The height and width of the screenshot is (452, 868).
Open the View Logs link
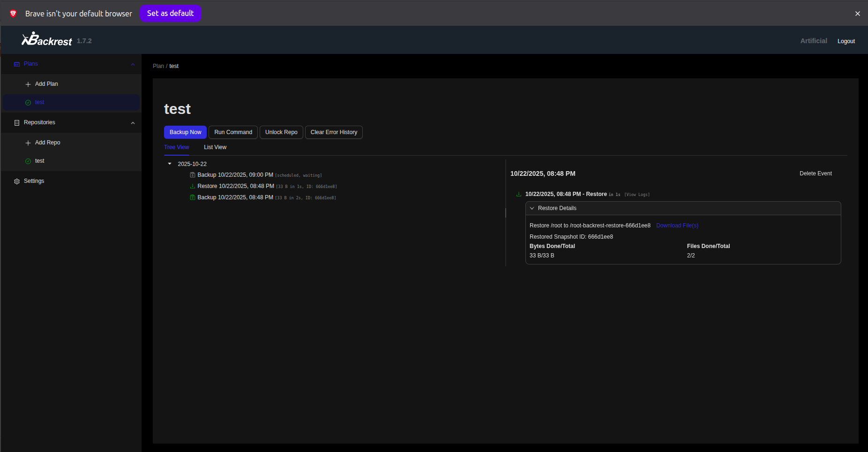pyautogui.click(x=637, y=195)
